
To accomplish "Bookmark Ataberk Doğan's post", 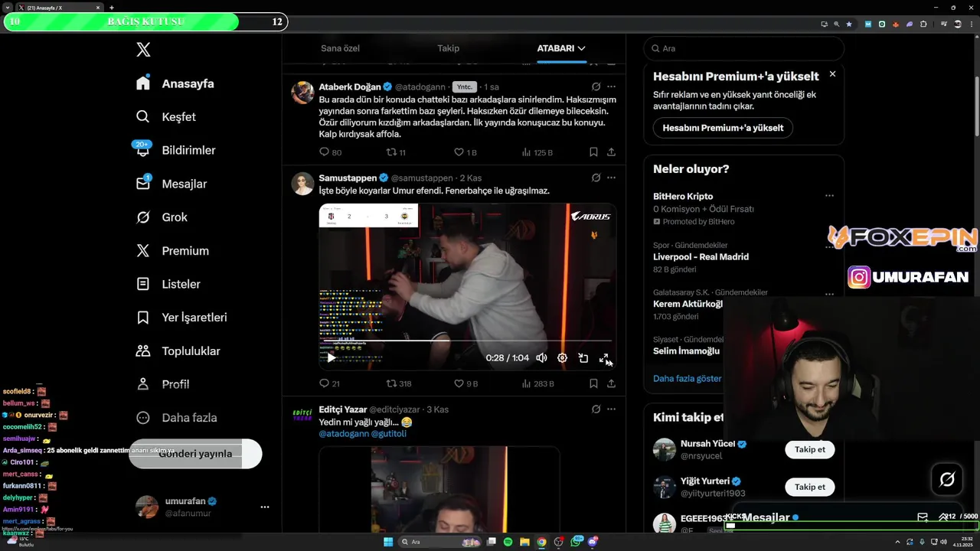I will point(593,152).
